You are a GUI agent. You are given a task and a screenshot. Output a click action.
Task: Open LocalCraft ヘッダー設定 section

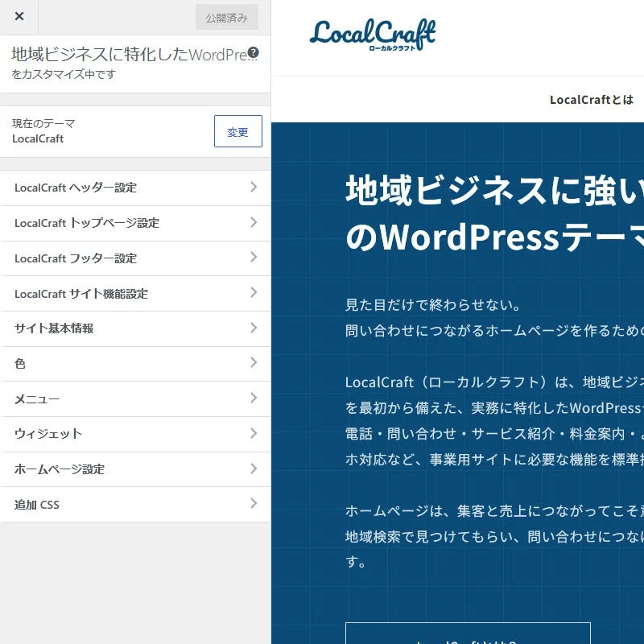[135, 188]
